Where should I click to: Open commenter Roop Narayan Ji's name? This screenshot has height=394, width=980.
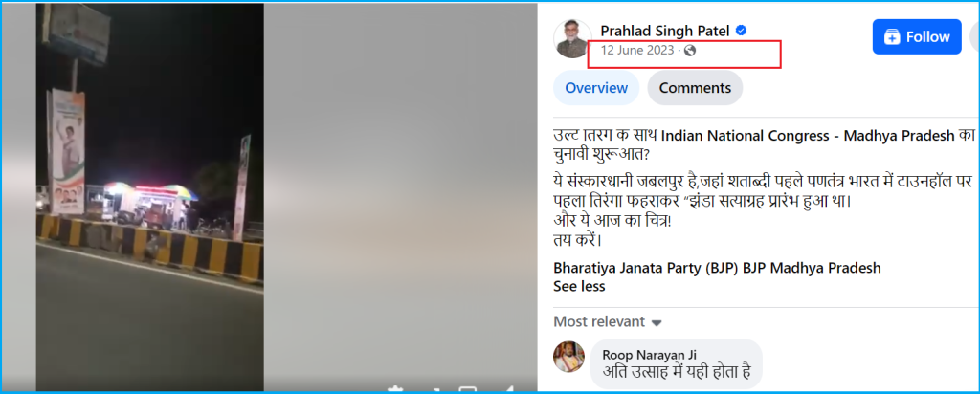click(644, 355)
